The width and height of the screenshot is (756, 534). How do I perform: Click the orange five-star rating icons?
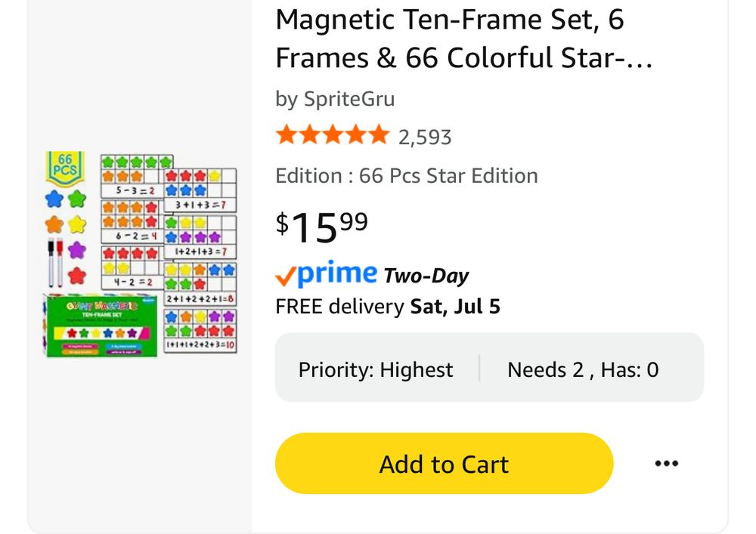coord(332,136)
